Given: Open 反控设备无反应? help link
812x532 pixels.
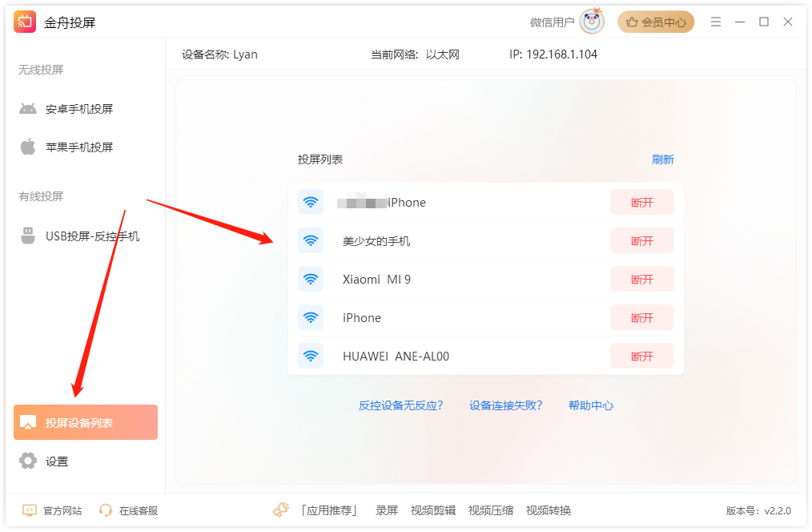Looking at the screenshot, I should click(401, 405).
